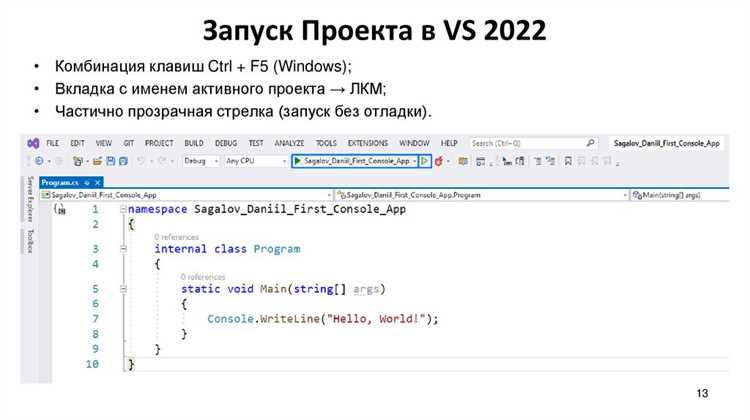The image size is (750, 420).
Task: Open the PROJECT menu
Action: (159, 143)
